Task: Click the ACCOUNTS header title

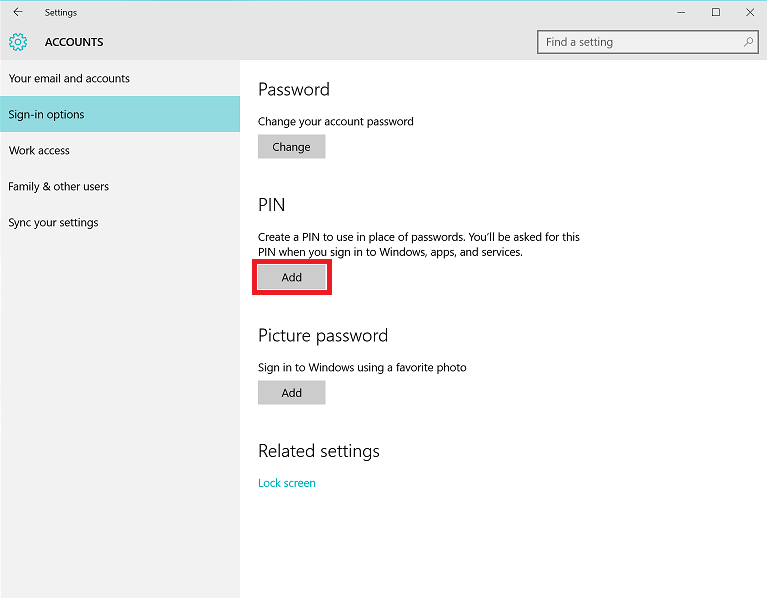Action: click(74, 42)
